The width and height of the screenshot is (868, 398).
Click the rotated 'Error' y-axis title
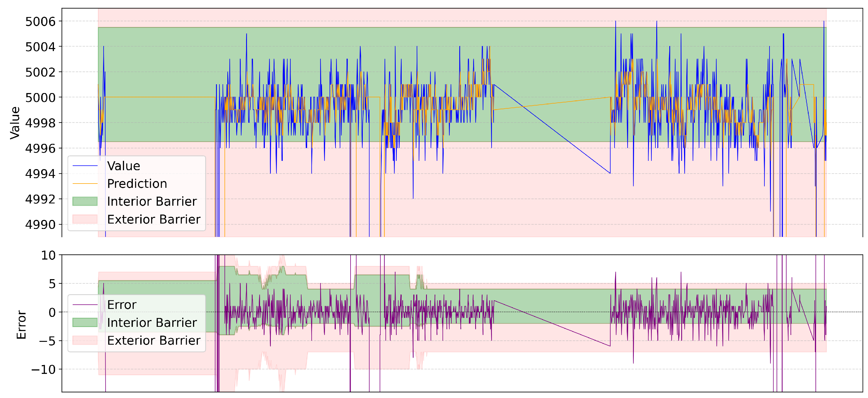[22, 325]
